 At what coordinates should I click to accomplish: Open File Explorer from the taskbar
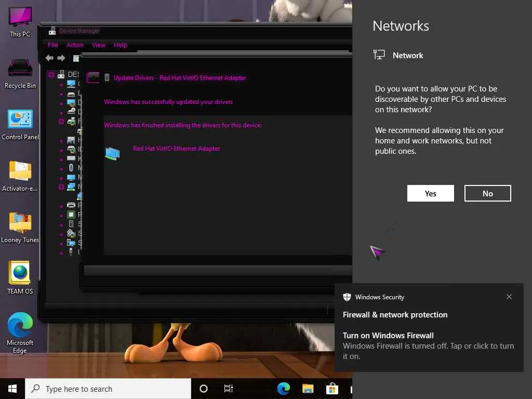click(x=308, y=389)
